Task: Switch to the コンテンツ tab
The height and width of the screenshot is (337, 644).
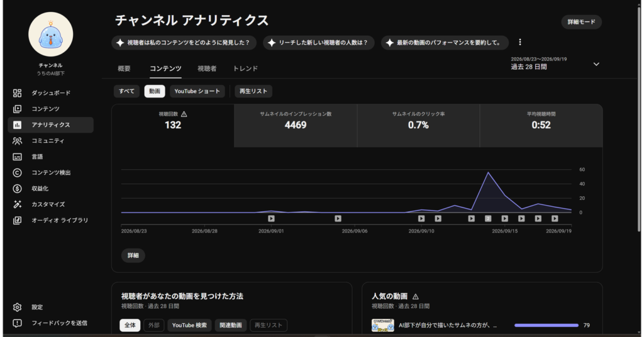Action: [x=165, y=69]
